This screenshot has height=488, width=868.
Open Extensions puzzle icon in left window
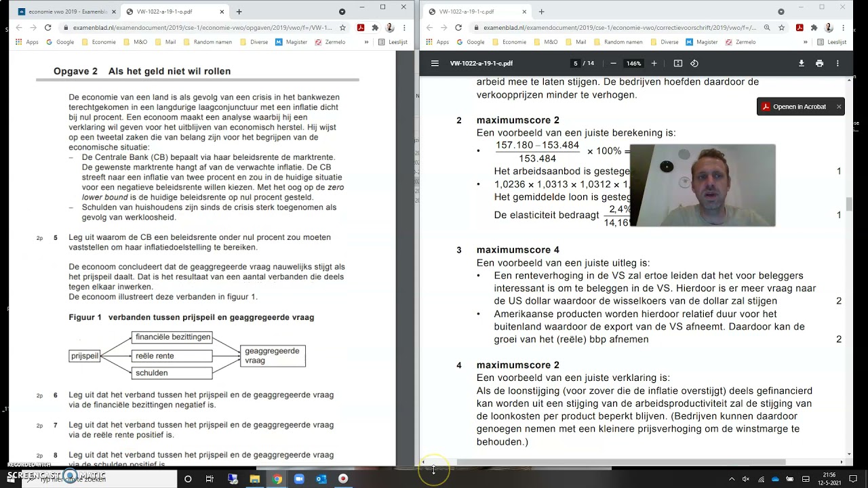tap(375, 28)
